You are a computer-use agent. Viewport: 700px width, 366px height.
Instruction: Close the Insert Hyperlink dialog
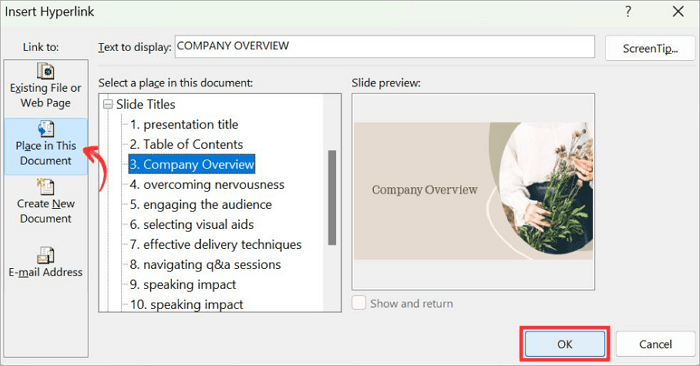678,12
